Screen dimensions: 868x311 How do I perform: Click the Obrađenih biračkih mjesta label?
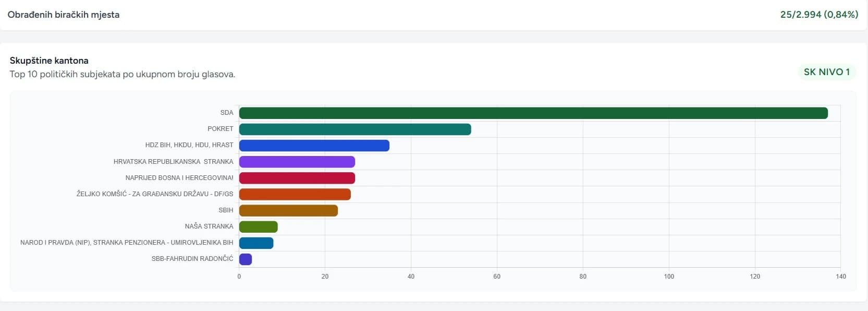(64, 15)
